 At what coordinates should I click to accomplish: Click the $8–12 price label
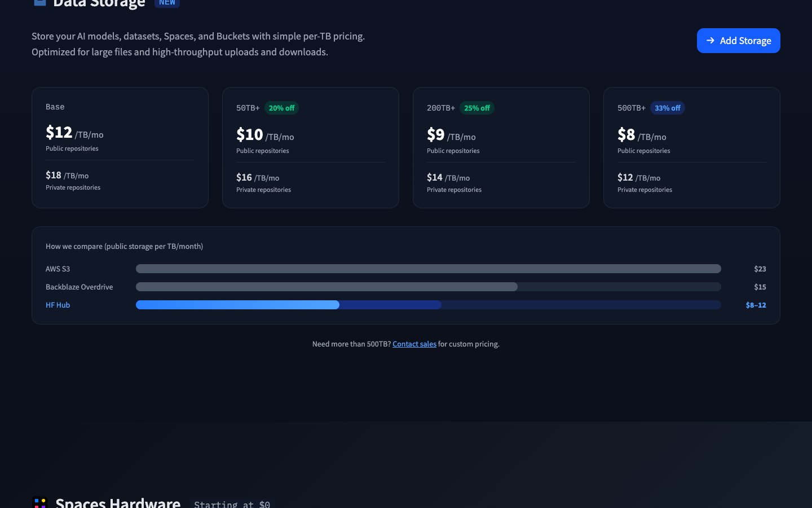pos(755,305)
